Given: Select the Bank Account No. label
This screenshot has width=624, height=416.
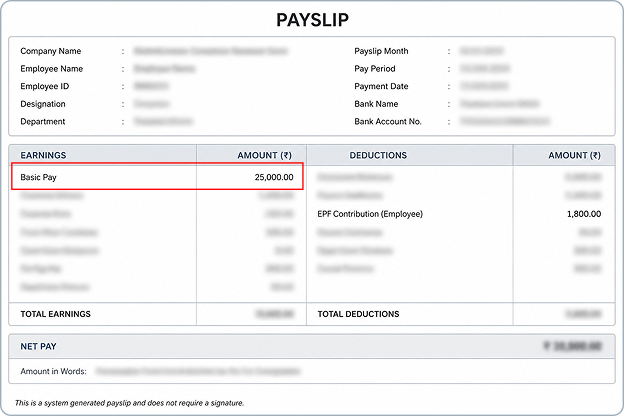Looking at the screenshot, I should pos(388,121).
